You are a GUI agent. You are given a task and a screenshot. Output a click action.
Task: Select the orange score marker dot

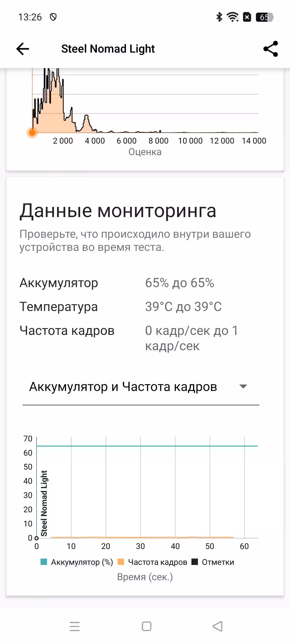point(32,133)
